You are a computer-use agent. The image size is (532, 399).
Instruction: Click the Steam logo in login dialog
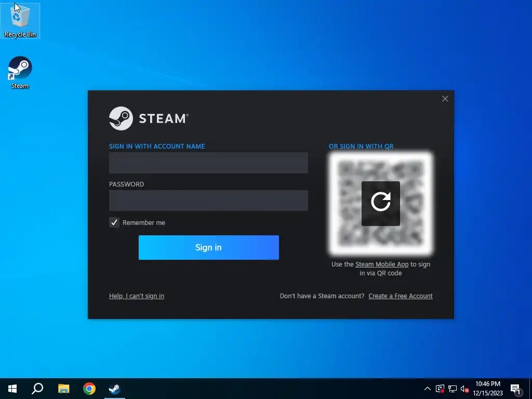[121, 118]
